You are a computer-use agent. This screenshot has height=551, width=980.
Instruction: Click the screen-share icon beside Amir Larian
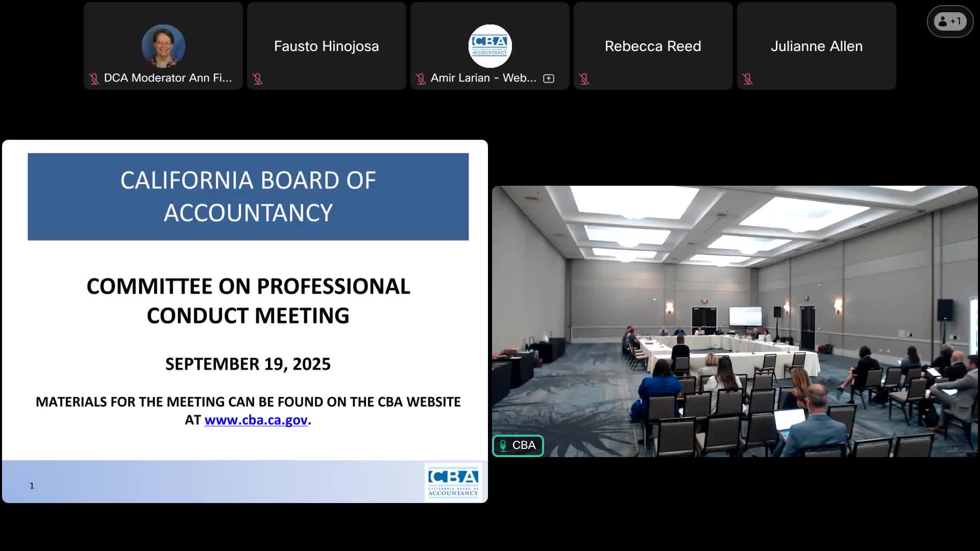(x=549, y=79)
